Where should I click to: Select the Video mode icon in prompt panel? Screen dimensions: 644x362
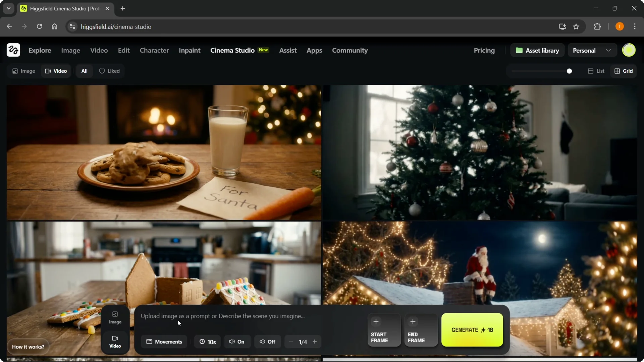(x=115, y=339)
